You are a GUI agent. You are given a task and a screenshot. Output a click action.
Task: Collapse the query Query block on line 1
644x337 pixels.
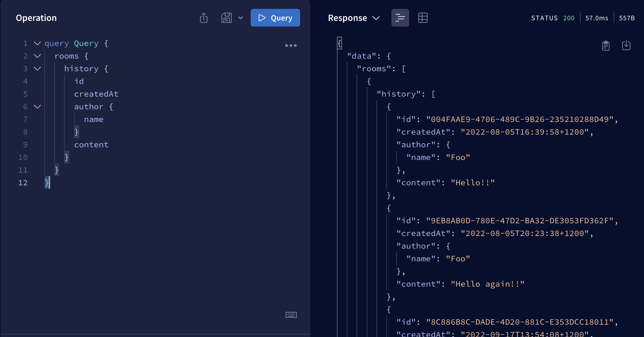click(37, 43)
